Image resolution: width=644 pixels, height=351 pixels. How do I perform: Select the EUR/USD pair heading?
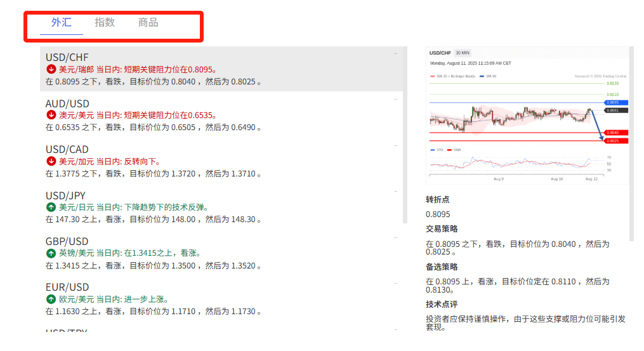point(67,287)
